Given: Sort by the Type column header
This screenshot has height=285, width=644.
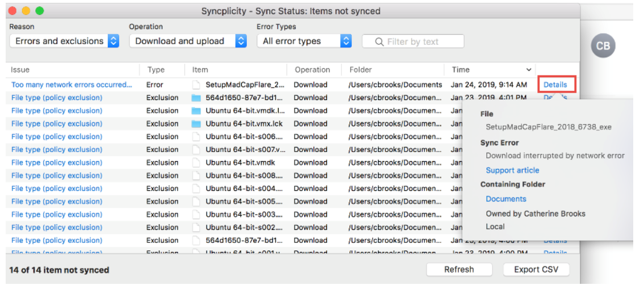Looking at the screenshot, I should (x=156, y=70).
